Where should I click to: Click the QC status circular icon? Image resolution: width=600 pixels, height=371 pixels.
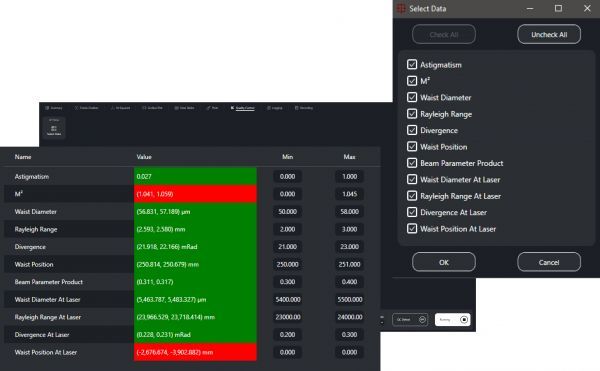(x=422, y=319)
